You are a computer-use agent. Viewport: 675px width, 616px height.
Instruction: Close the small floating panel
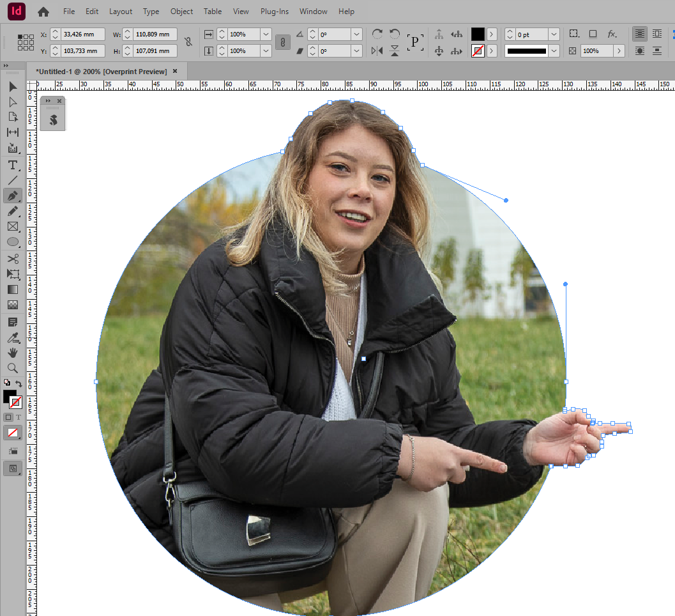[x=59, y=101]
